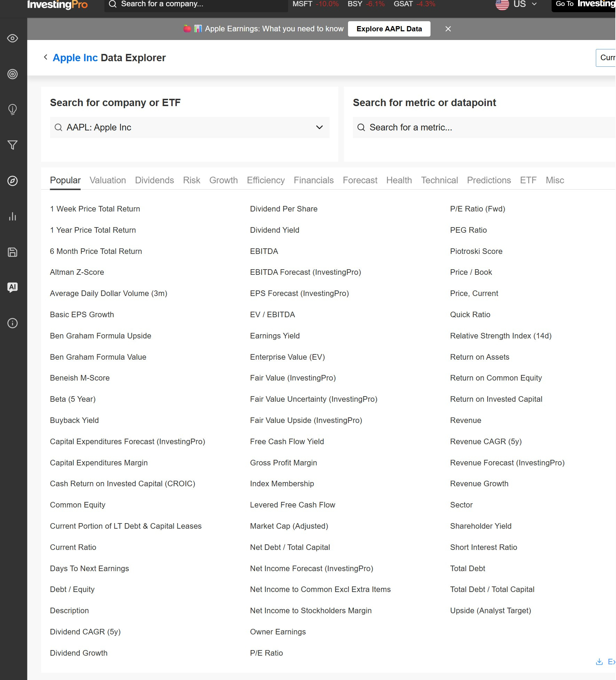Click the top search magnifier icon
This screenshot has height=680, width=616.
point(112,4)
